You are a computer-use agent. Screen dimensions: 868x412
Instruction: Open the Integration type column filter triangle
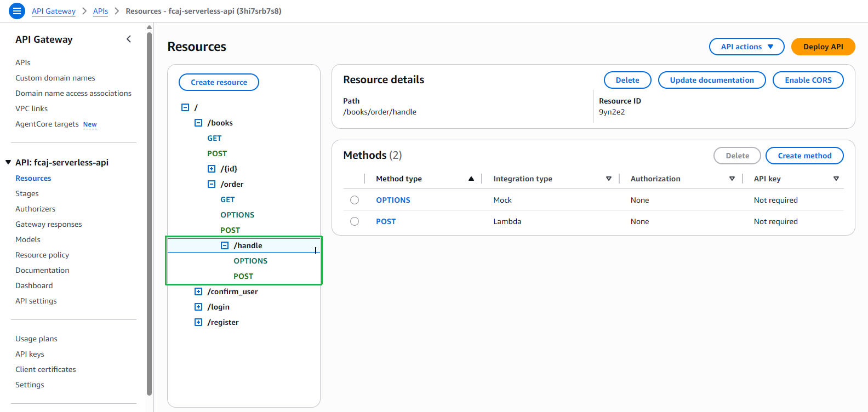pos(608,179)
